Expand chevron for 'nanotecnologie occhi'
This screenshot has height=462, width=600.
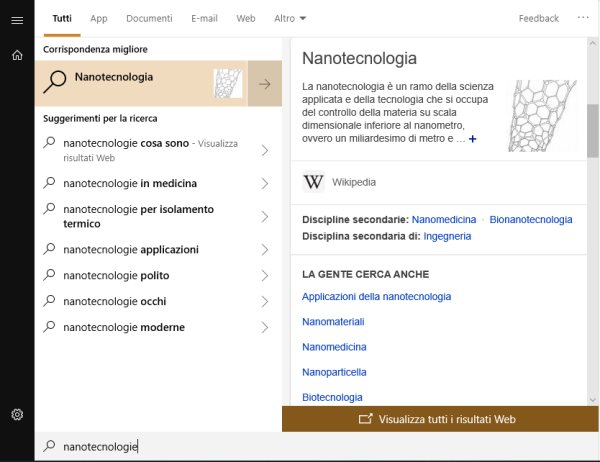click(x=265, y=302)
